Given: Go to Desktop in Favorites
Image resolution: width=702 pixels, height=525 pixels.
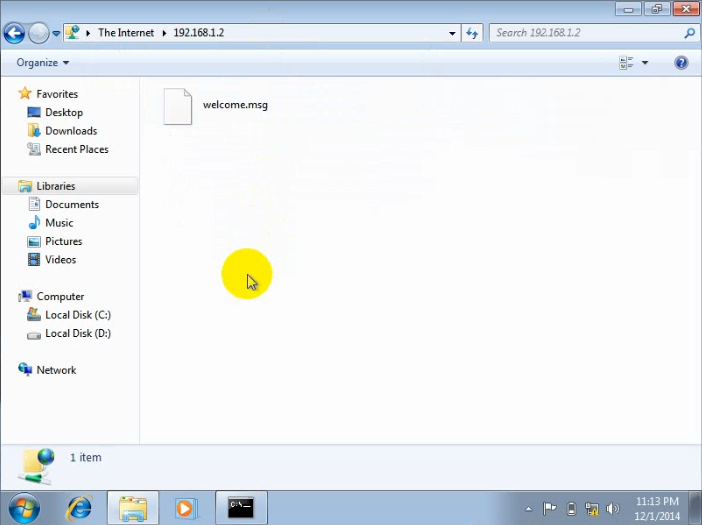Looking at the screenshot, I should [x=64, y=112].
